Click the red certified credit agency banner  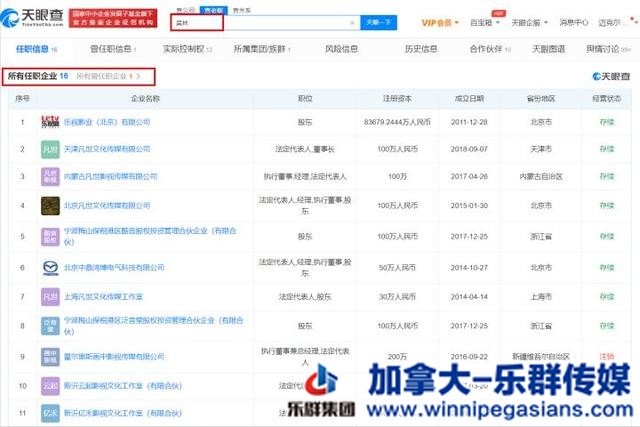pos(113,18)
